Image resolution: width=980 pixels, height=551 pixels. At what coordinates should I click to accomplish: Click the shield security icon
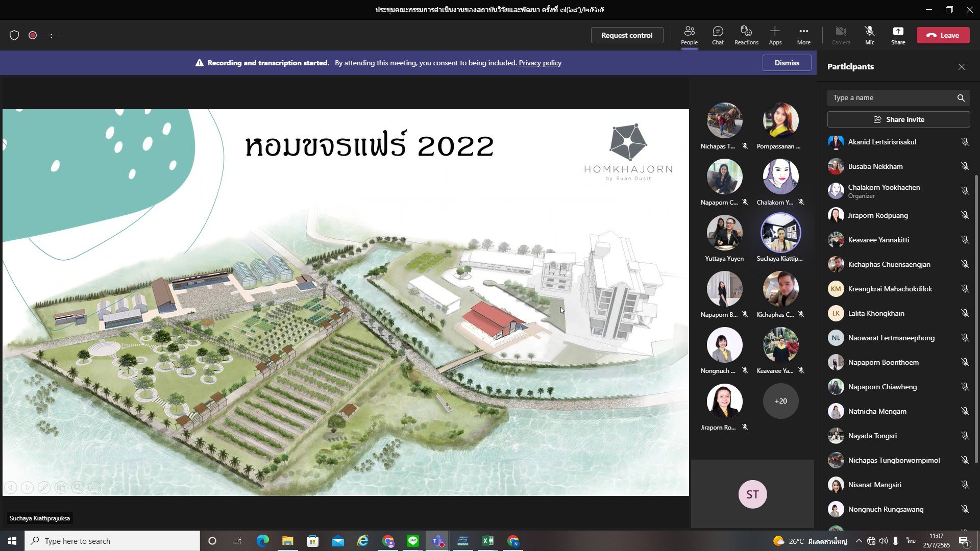point(14,35)
